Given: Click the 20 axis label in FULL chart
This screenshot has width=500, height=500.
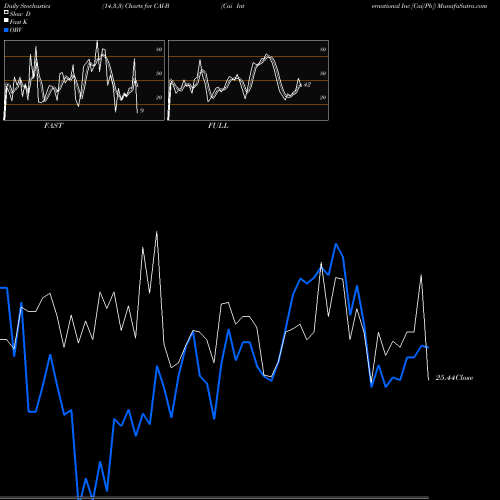Looking at the screenshot, I should pyautogui.click(x=323, y=97).
